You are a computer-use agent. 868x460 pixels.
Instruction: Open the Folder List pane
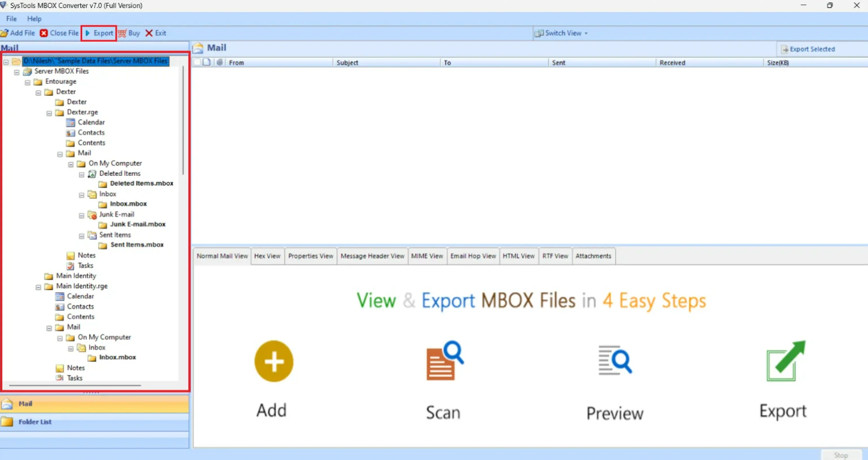35,422
